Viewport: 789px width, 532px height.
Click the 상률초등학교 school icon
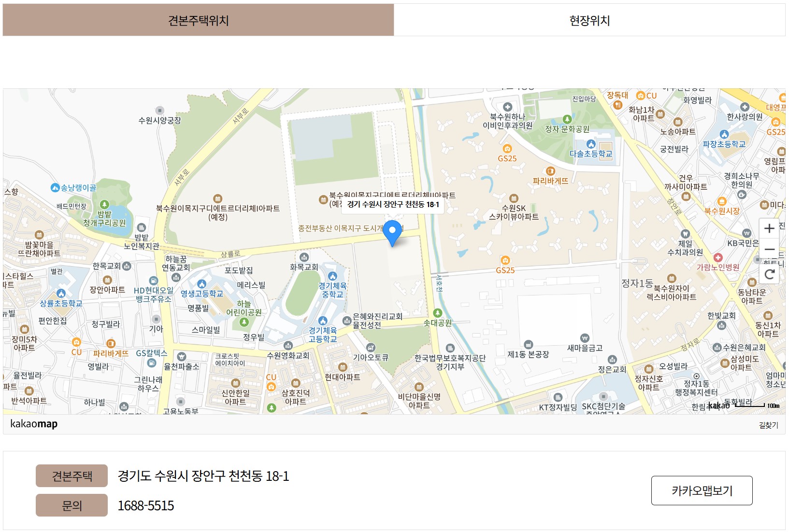61,294
